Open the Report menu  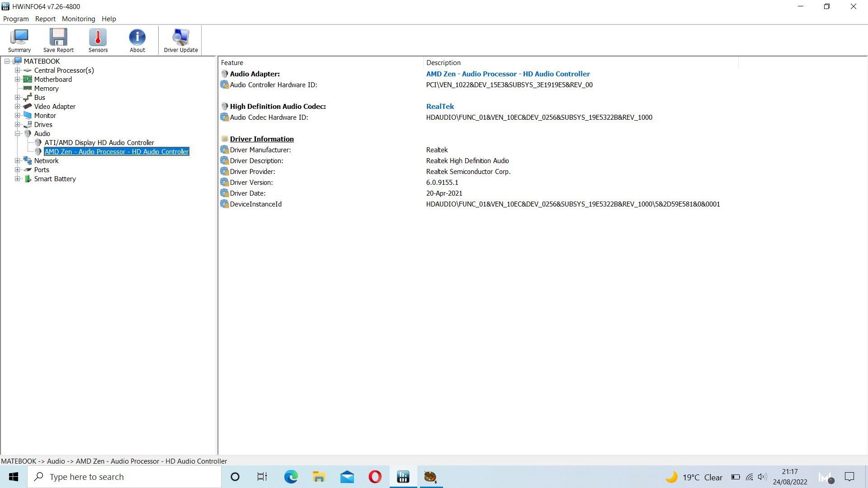(x=45, y=19)
